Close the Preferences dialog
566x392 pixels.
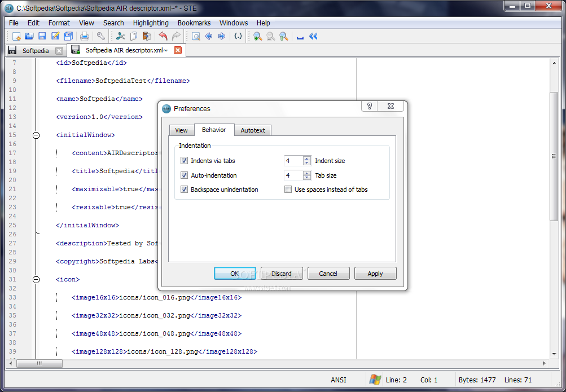tap(391, 106)
